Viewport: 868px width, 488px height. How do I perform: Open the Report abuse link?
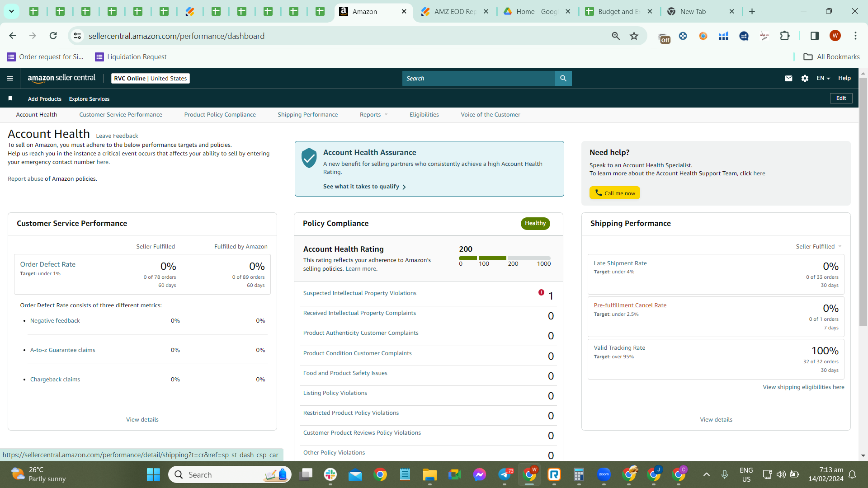[x=25, y=179]
